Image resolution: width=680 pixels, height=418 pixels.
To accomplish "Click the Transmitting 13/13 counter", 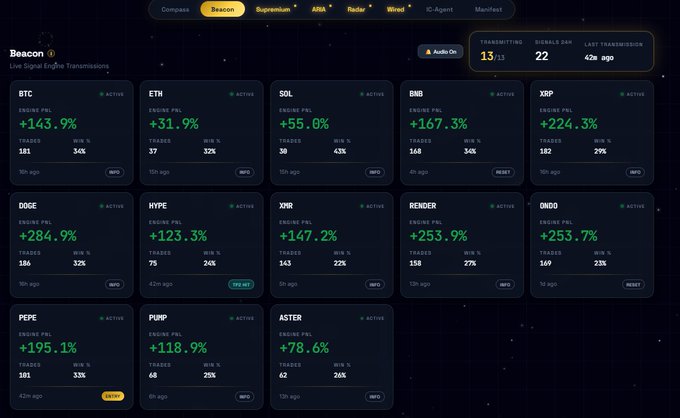I will [492, 56].
